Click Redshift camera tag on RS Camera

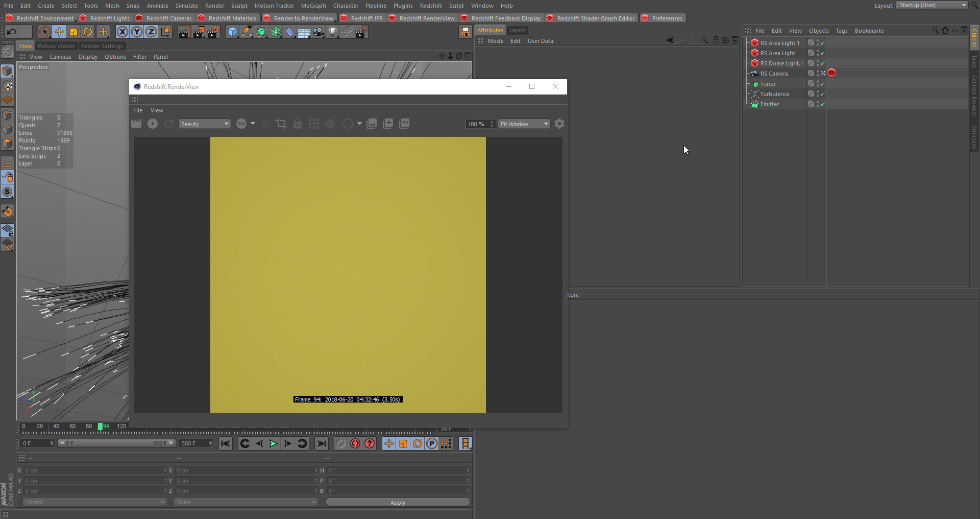[x=831, y=73]
